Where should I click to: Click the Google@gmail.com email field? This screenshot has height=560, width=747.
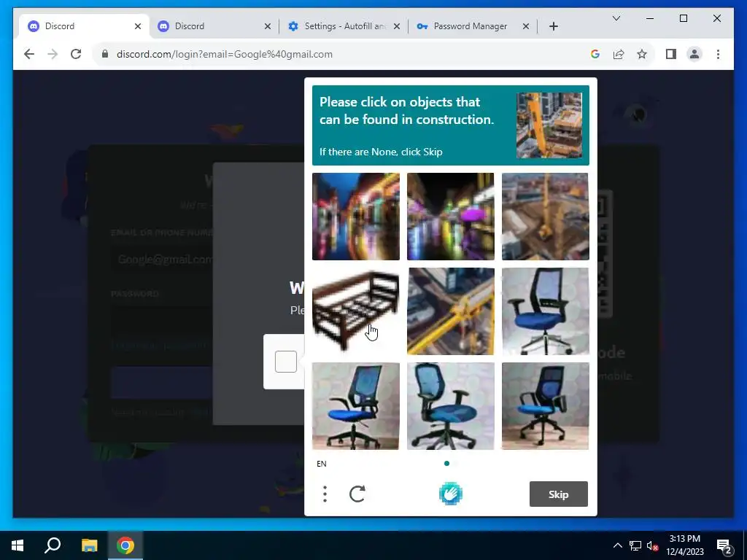tap(162, 260)
